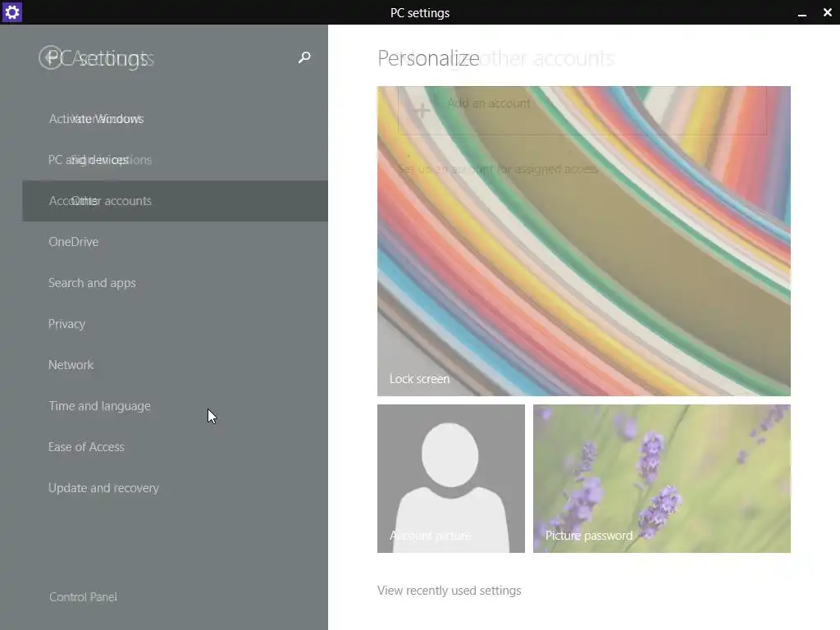Click the PC settings gear icon in title bar
Image resolution: width=840 pixels, height=630 pixels.
click(x=11, y=11)
